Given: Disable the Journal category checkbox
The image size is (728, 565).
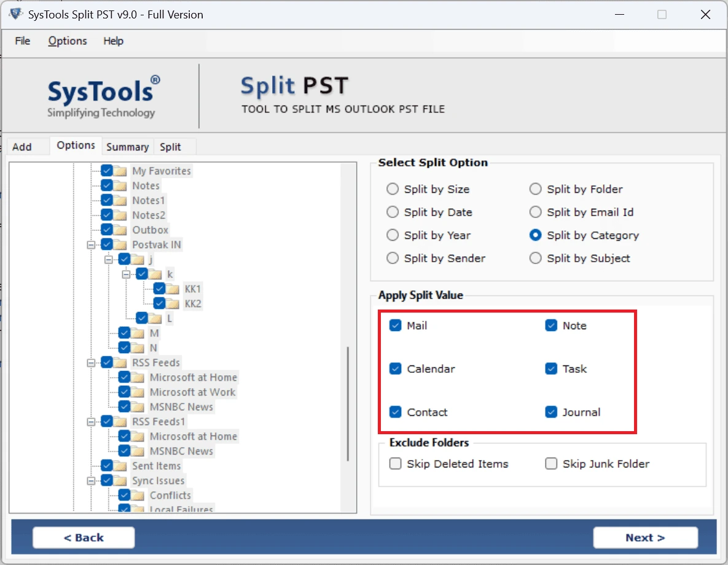Looking at the screenshot, I should [x=551, y=412].
